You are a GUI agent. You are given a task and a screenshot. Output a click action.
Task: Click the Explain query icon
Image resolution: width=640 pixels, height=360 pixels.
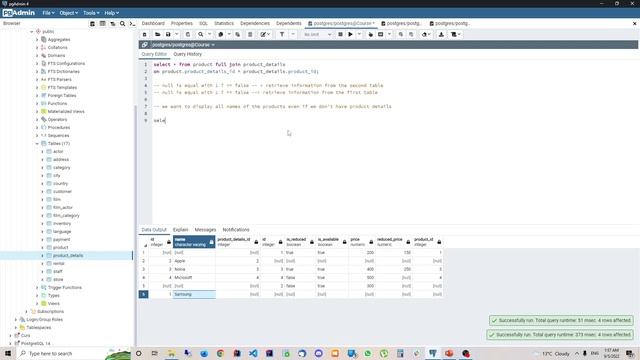pyautogui.click(x=371, y=35)
